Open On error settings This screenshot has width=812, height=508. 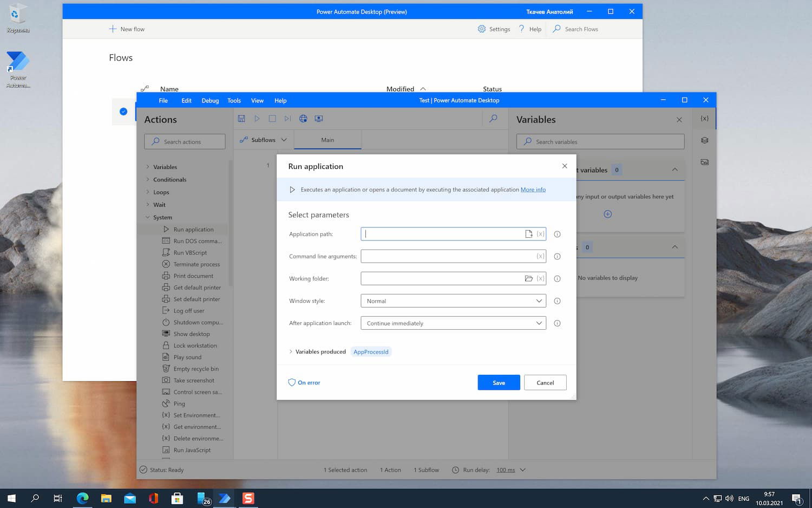pyautogui.click(x=304, y=382)
